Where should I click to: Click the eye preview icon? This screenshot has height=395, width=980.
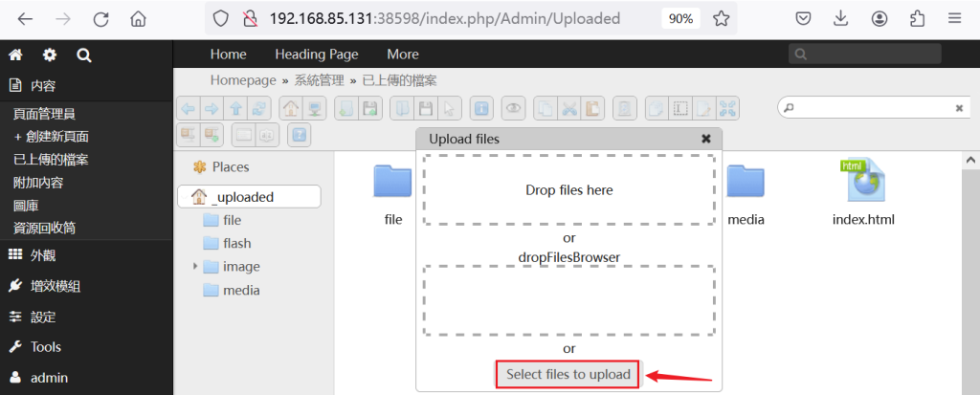coord(514,109)
